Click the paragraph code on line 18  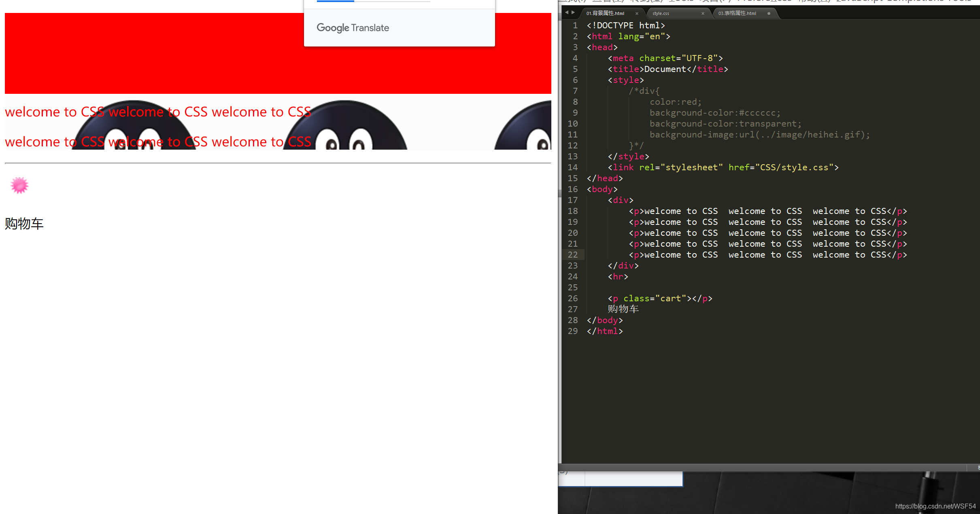(768, 211)
